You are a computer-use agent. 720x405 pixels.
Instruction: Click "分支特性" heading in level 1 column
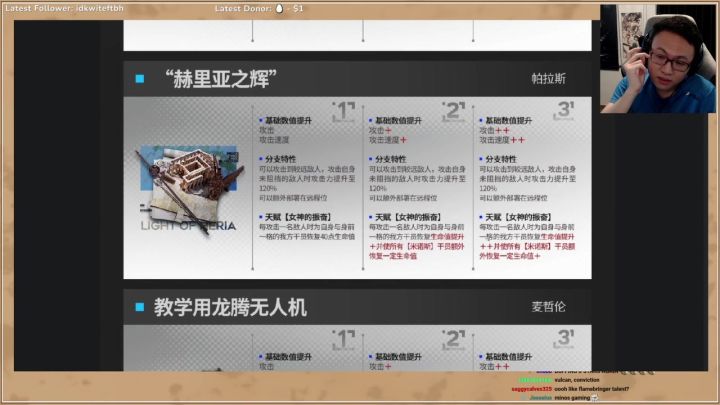pos(280,159)
